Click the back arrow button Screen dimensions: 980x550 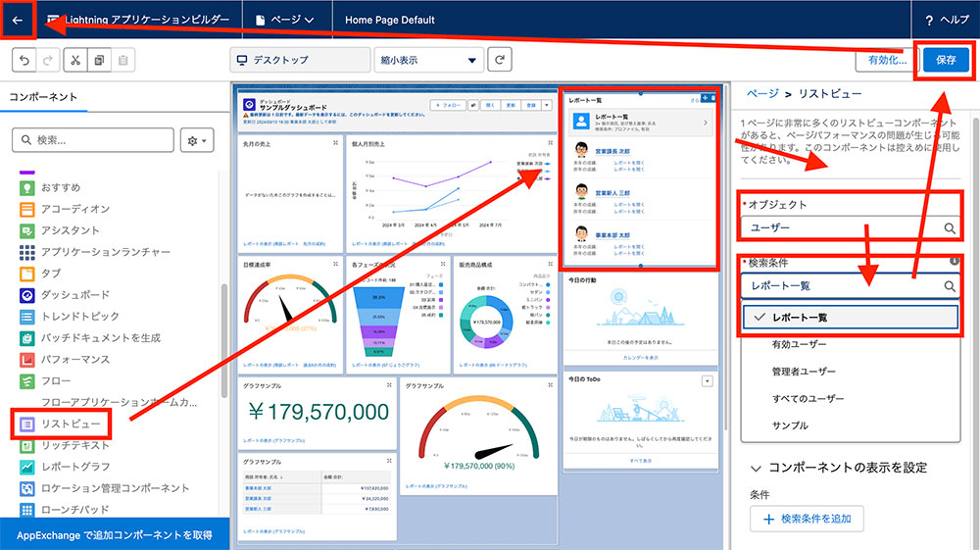tap(18, 20)
